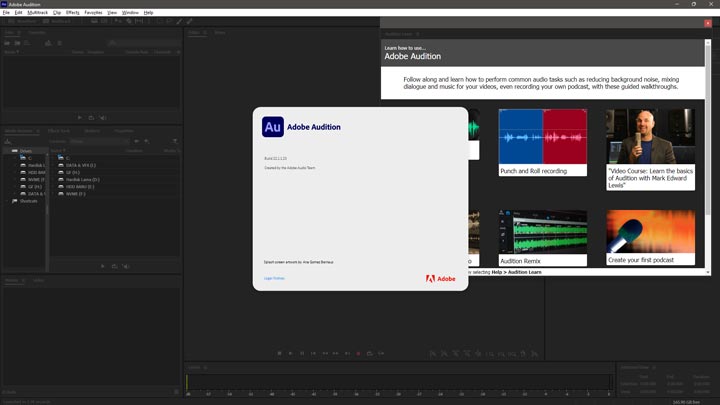Open the Multitrack menu
The width and height of the screenshot is (720, 405).
tap(38, 12)
